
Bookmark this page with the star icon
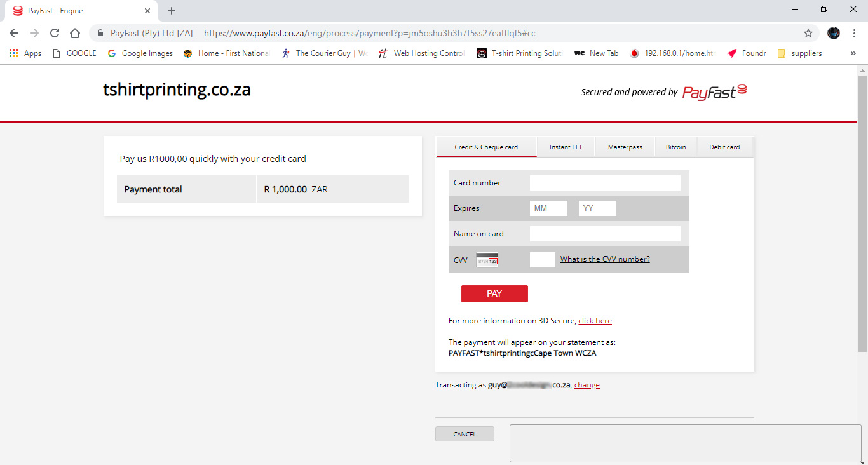808,33
